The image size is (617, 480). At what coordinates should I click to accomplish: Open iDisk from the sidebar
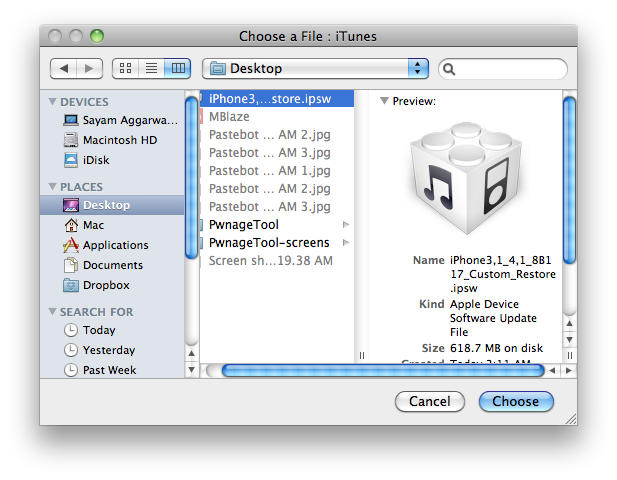(96, 160)
